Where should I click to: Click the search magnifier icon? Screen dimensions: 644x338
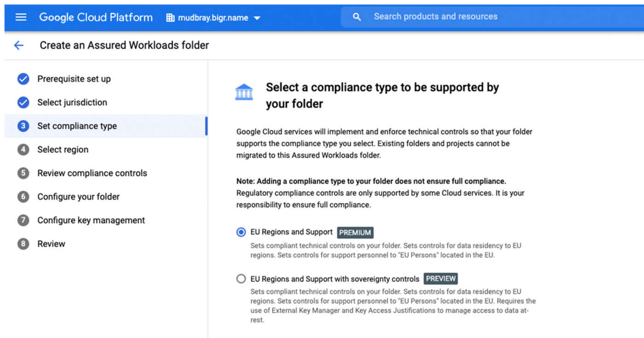(x=356, y=17)
